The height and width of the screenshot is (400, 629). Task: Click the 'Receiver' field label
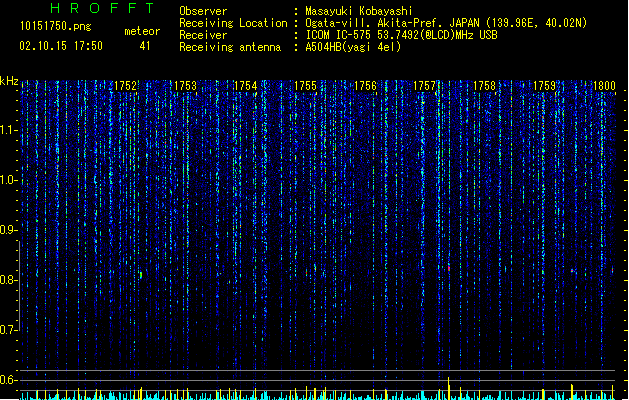tap(203, 35)
